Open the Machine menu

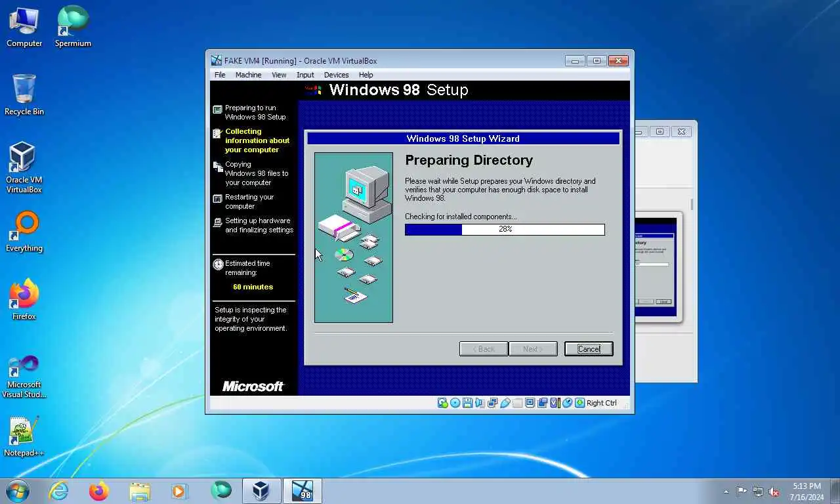[249, 75]
